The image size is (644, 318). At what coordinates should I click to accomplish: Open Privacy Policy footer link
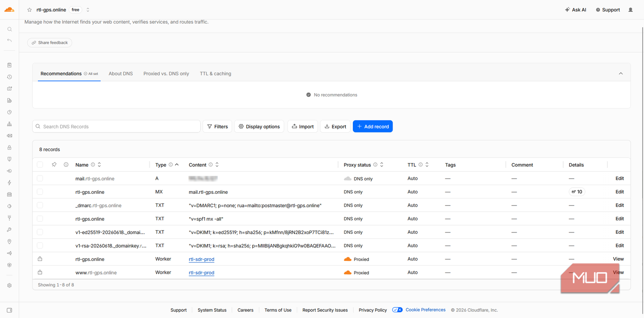373,310
